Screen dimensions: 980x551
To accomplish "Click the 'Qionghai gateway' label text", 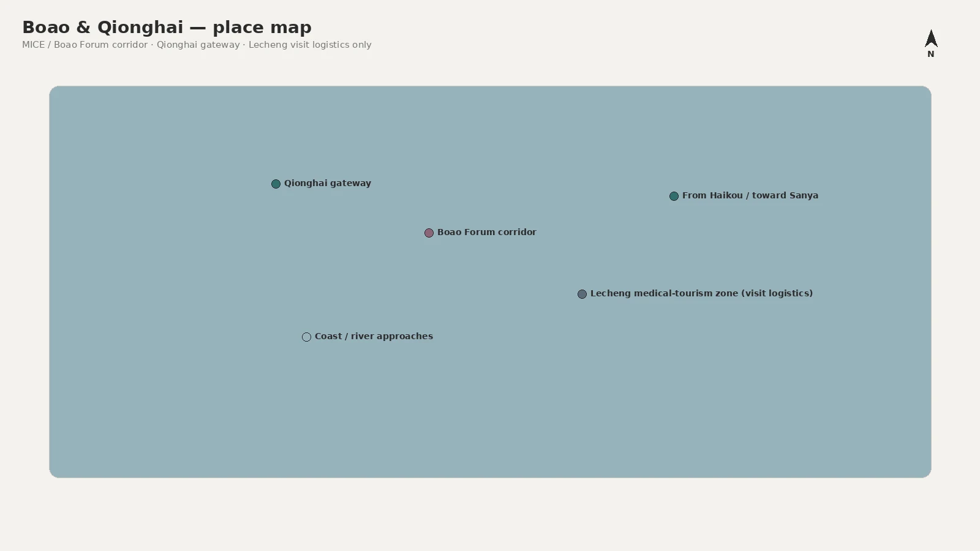I will point(328,183).
